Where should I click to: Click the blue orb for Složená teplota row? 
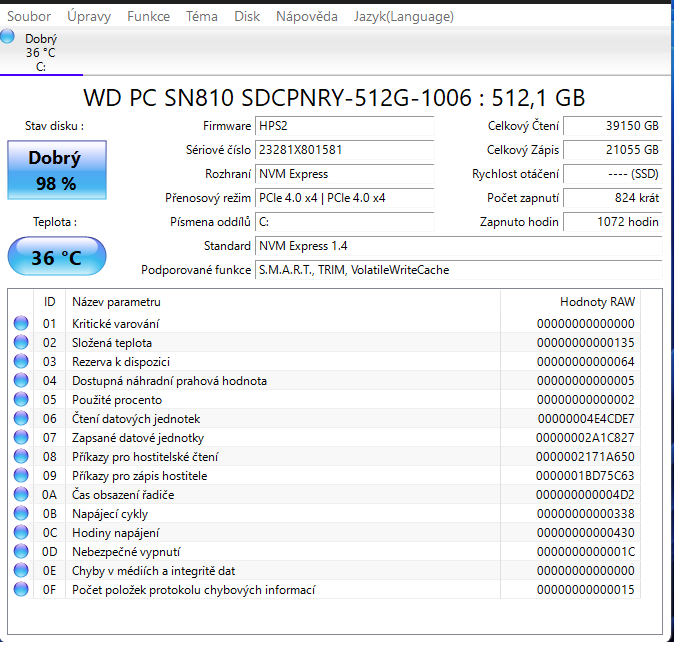21,343
